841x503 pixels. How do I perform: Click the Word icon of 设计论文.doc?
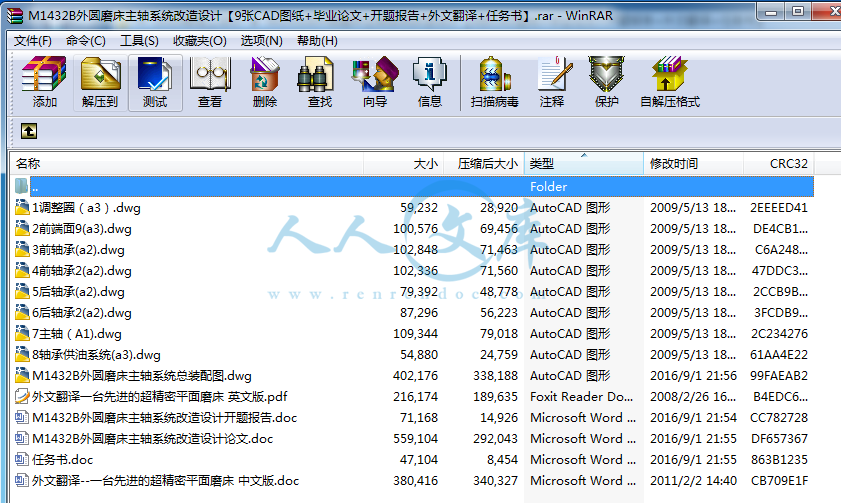tap(22, 438)
